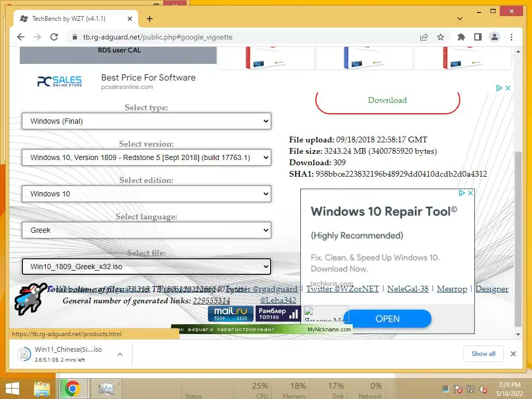Screen dimensions: 532x399
Task: Go back to the previous page
Action: 21,37
